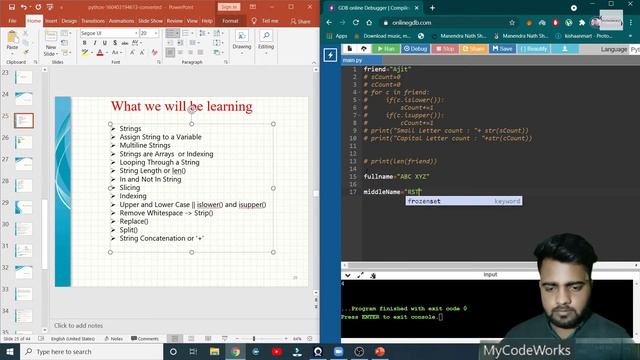Click to add notes field

pyautogui.click(x=78, y=325)
